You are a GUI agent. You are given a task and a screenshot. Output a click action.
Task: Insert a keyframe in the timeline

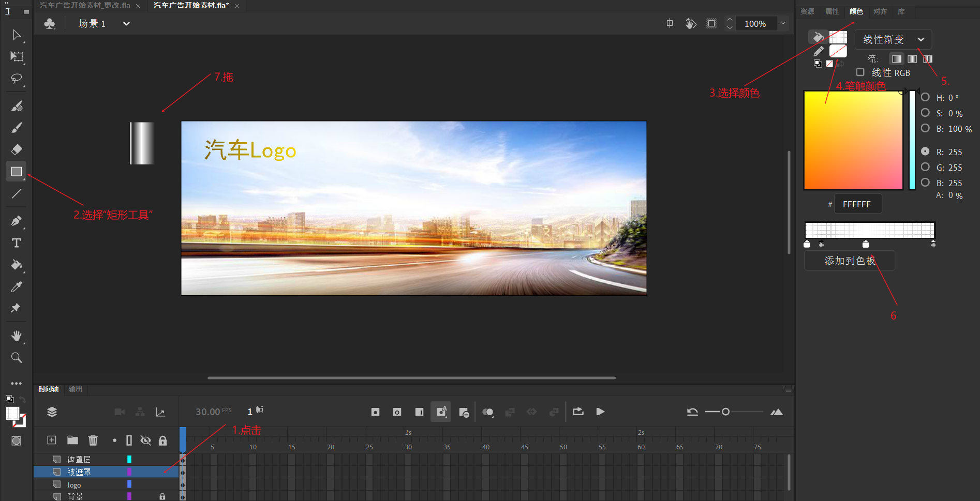point(376,412)
